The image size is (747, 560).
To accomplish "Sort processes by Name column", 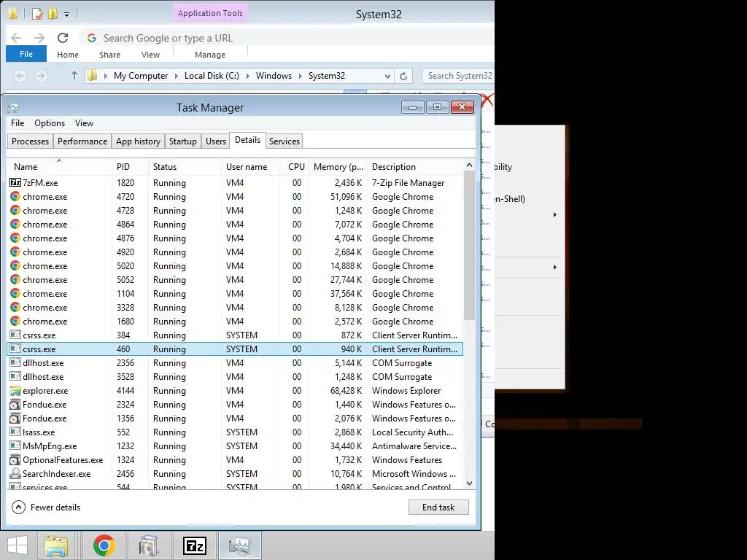I will (59, 167).
